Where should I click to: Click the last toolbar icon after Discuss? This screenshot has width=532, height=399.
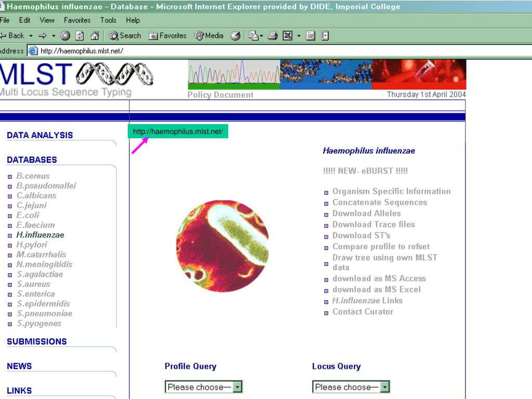coord(325,36)
